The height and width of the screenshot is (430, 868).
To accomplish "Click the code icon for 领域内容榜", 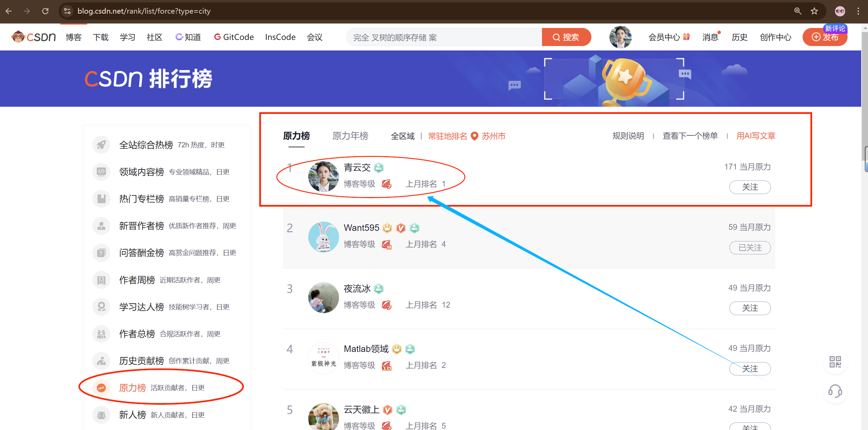I will click(101, 172).
